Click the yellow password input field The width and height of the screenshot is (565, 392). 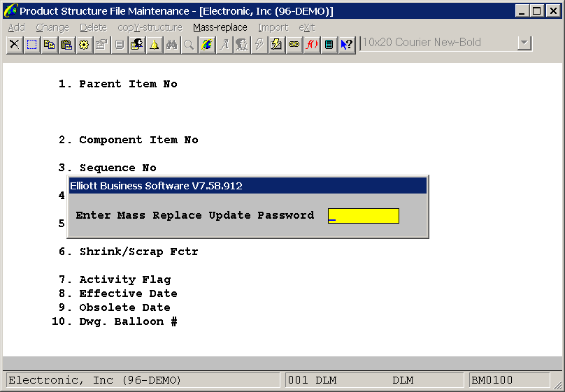(x=363, y=216)
